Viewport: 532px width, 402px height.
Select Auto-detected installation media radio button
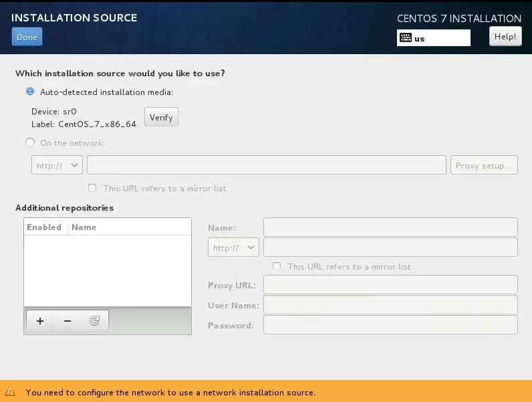(30, 92)
